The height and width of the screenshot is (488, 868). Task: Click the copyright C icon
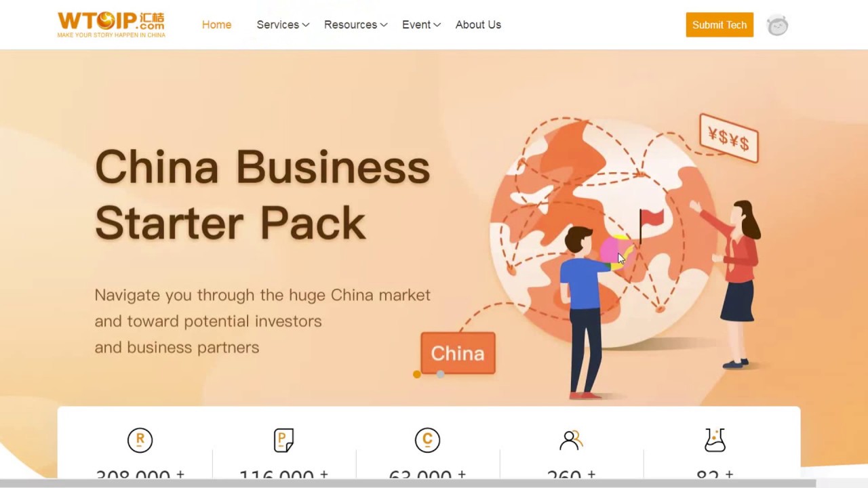(427, 440)
